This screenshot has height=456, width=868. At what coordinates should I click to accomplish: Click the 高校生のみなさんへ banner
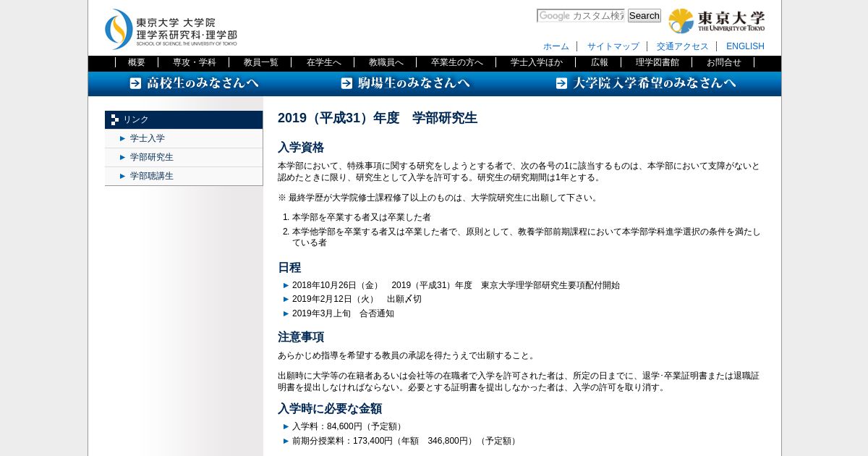pos(194,83)
